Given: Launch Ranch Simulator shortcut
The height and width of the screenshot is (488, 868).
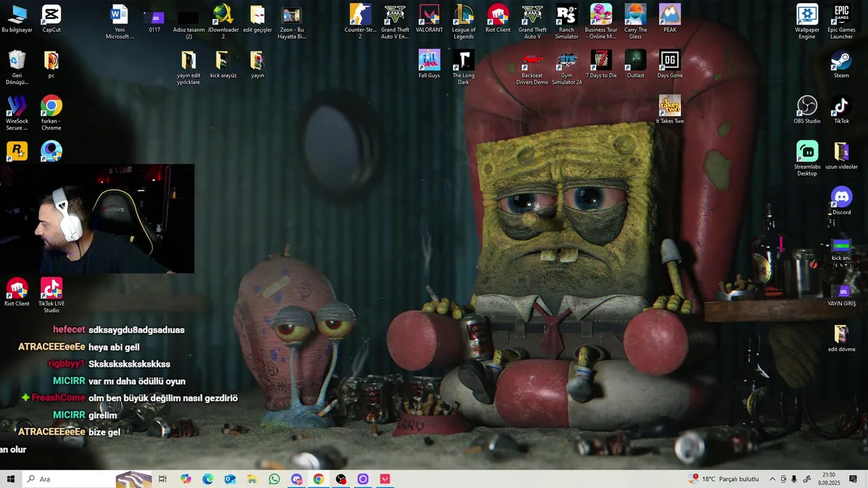Looking at the screenshot, I should tap(566, 22).
